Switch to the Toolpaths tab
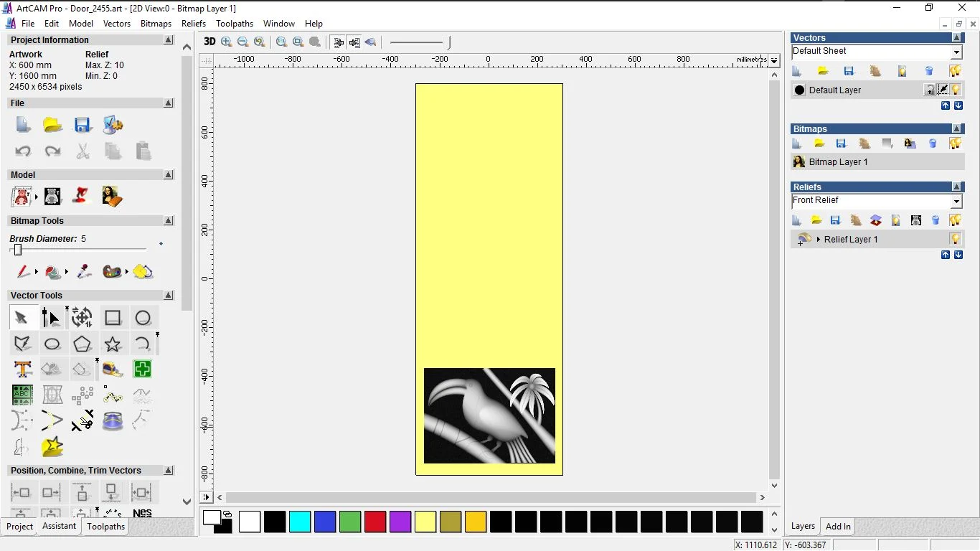This screenshot has width=980, height=551. [x=105, y=527]
